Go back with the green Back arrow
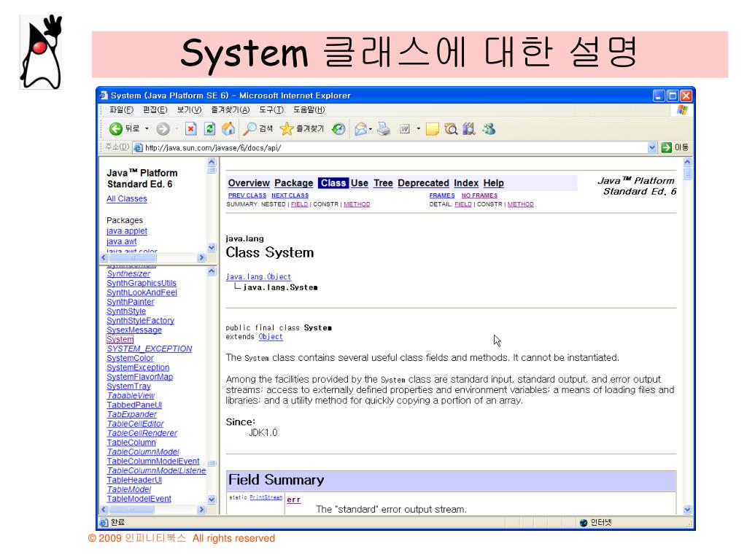 click(x=116, y=128)
